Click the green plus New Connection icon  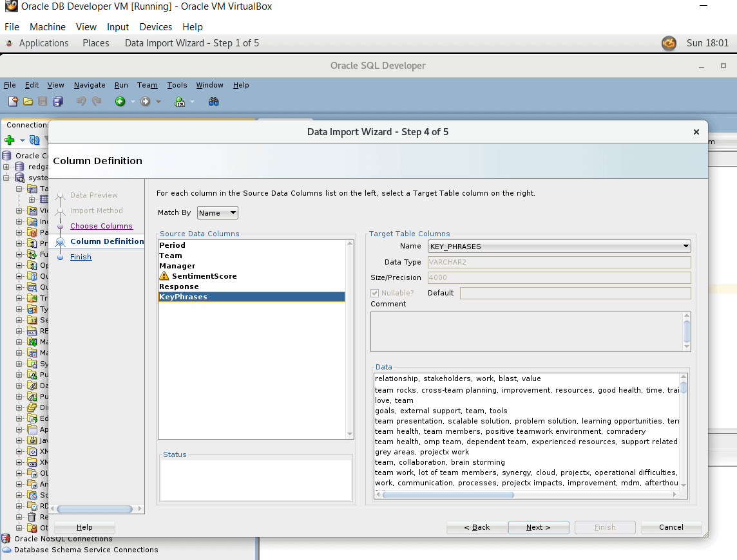[x=10, y=140]
